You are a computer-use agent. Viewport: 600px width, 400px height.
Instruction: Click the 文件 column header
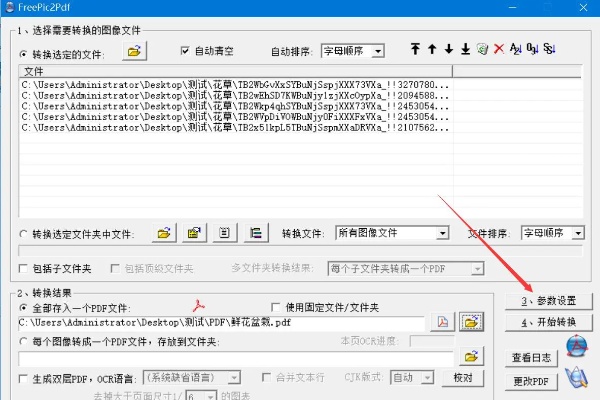coord(235,71)
